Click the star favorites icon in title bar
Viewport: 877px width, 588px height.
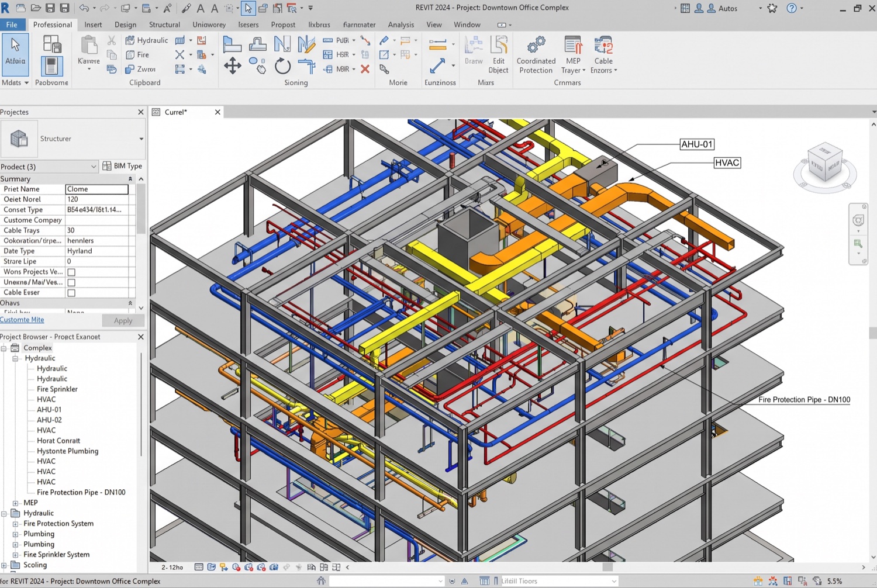pyautogui.click(x=772, y=8)
